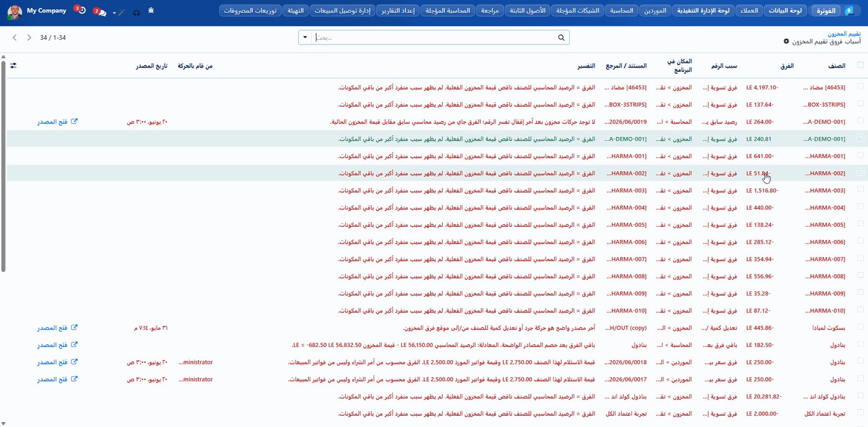This screenshot has height=427, width=868.
Task: Expand the wrench tools dropdown caret
Action: point(115,13)
